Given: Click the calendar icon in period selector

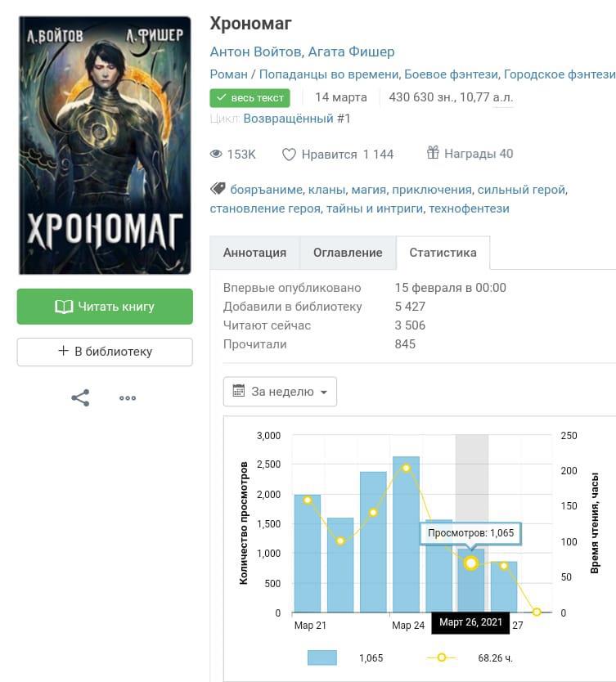Looking at the screenshot, I should coord(239,391).
